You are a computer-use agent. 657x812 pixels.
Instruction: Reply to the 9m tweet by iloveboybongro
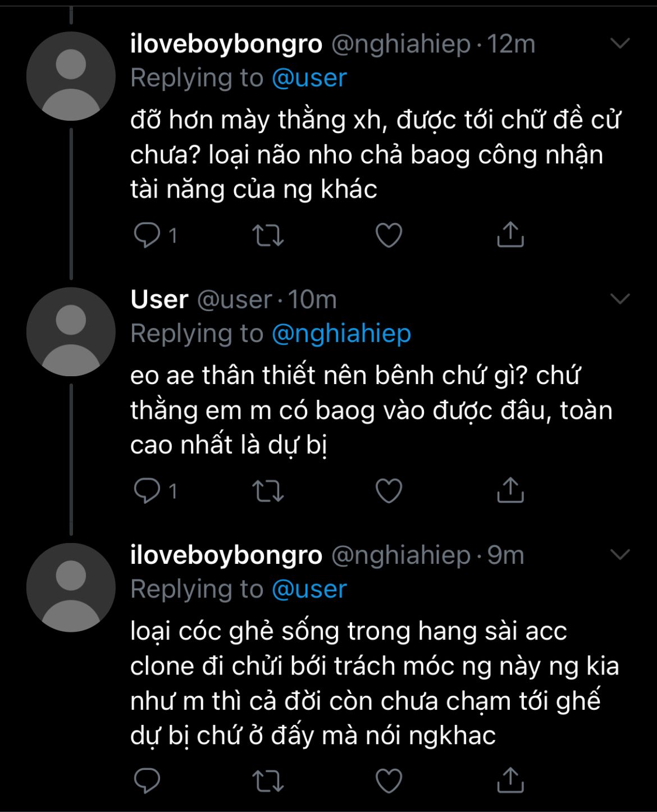[147, 781]
